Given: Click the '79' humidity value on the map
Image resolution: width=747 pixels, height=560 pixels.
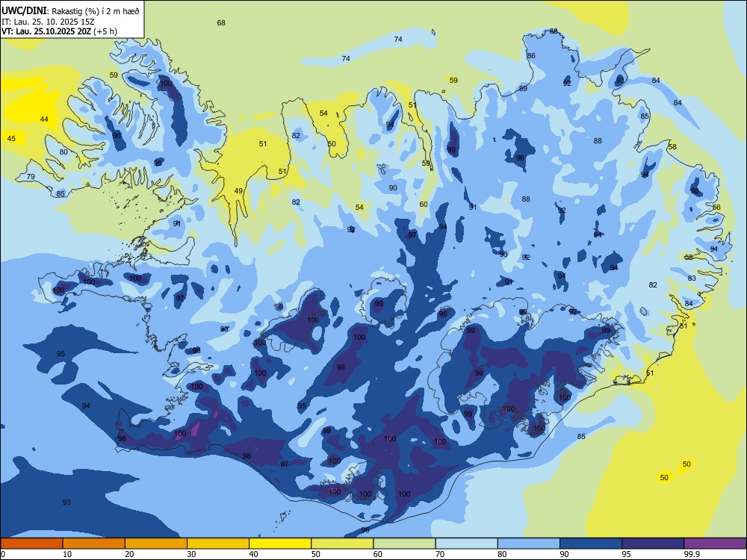Looking at the screenshot, I should click(x=31, y=177).
